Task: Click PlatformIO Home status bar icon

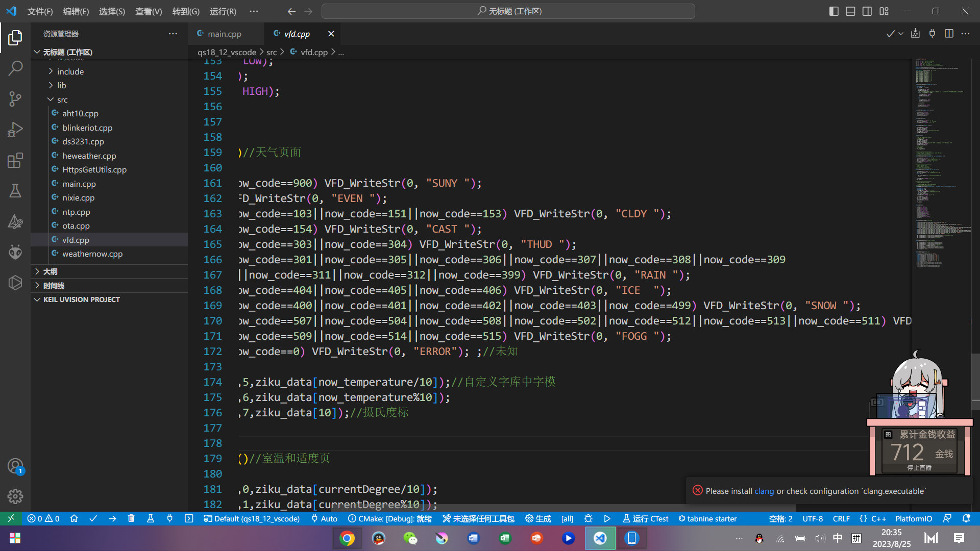Action: [74, 518]
